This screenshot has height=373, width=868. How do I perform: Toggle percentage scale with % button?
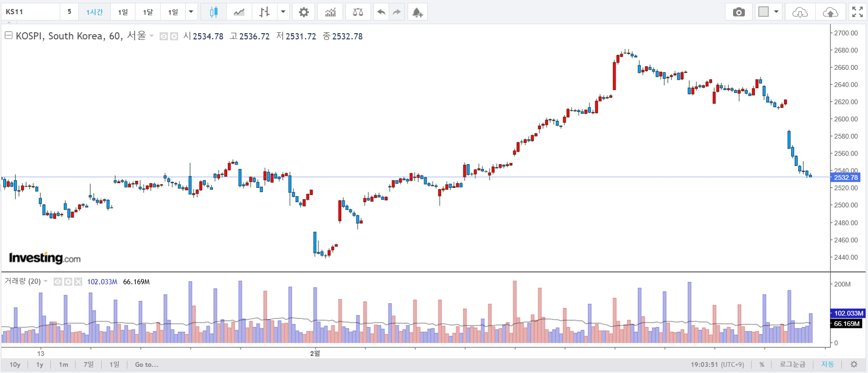[762, 364]
